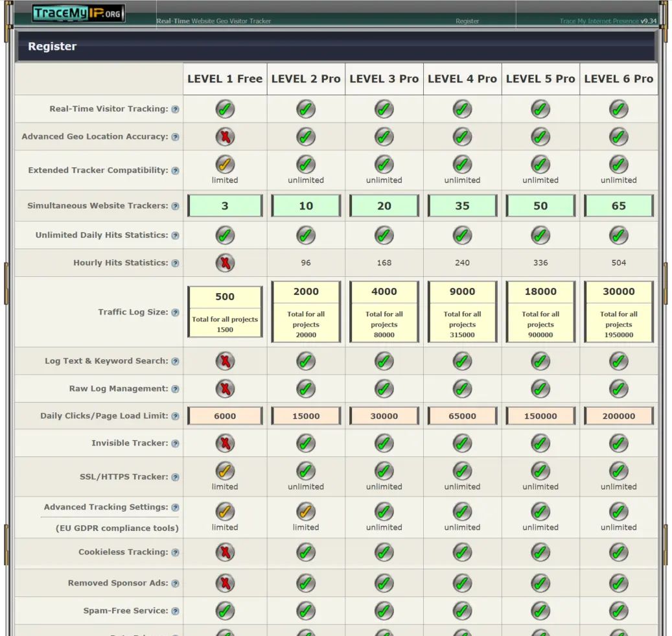Screen dimensions: 672x636
Task: Click yellow limited check for Level 1 Extended Tracker
Action: [225, 164]
